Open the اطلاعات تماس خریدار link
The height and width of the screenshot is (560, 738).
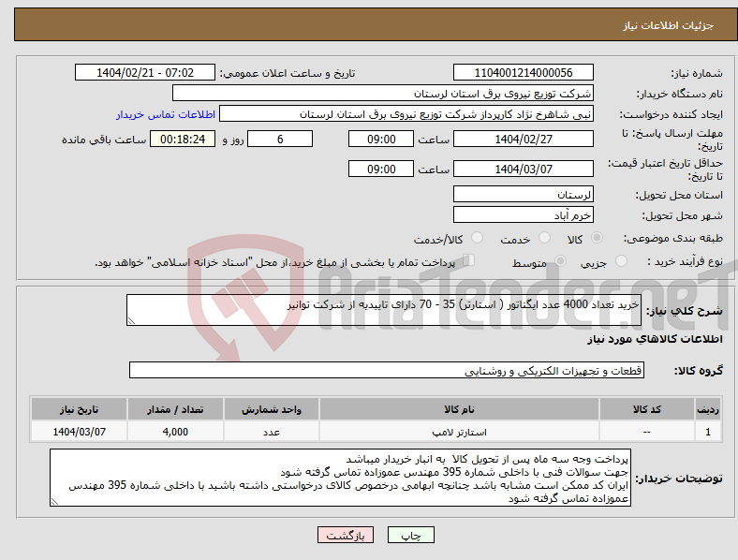(x=166, y=114)
